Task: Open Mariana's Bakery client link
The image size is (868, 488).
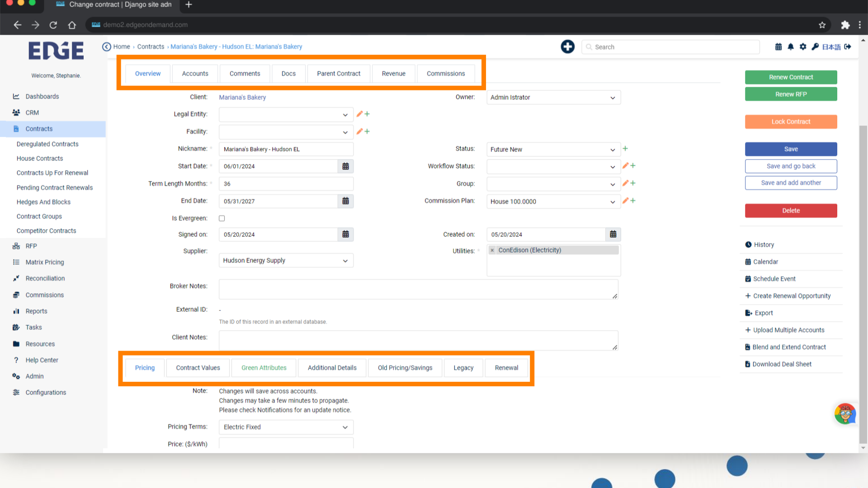Action: [242, 98]
